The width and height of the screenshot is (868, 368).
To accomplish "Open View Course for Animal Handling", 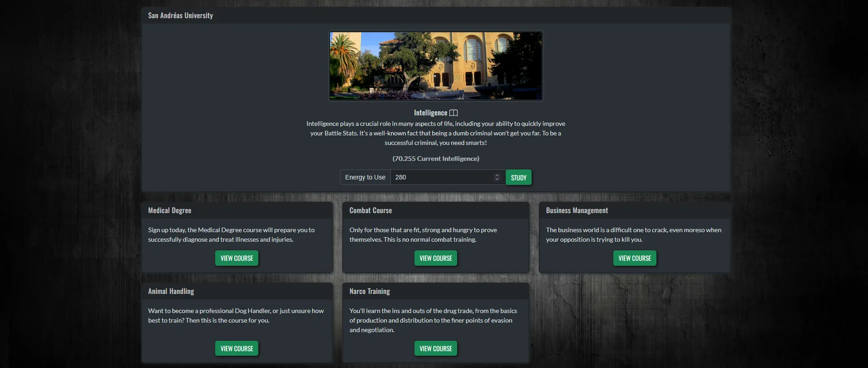I will [x=237, y=348].
